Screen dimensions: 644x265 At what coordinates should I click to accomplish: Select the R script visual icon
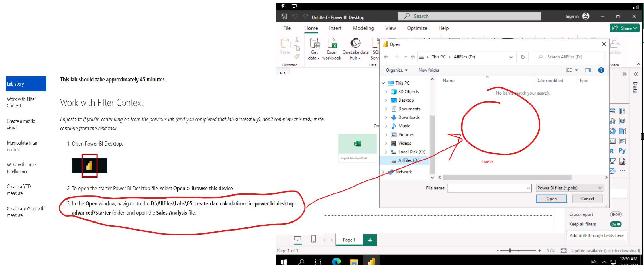612,151
